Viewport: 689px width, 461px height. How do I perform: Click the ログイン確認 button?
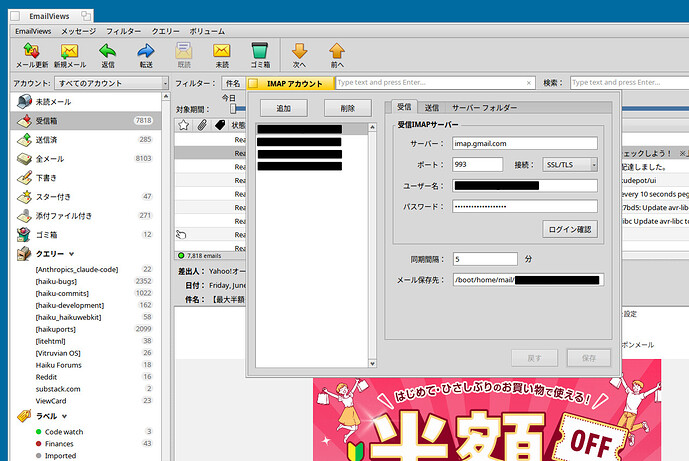[570, 229]
